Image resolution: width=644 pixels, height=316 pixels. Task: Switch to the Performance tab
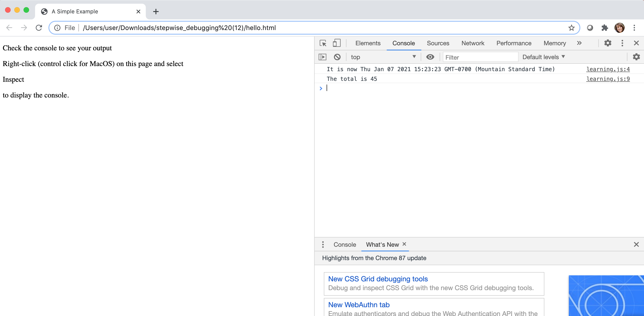point(514,43)
